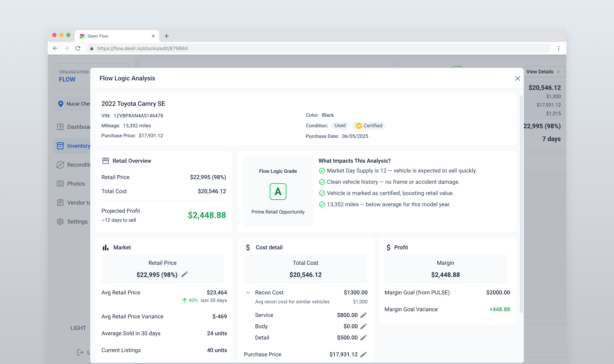The image size is (614, 364).
Task: Collapse the Recon Cost breakdown
Action: coord(248,292)
